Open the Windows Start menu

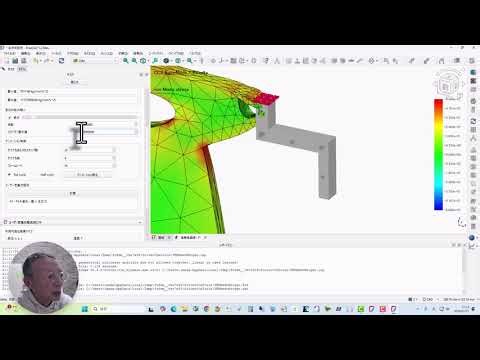85,309
